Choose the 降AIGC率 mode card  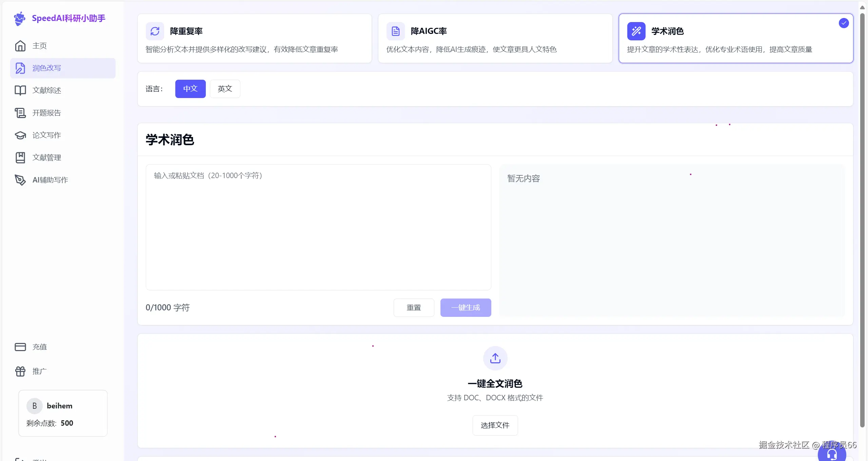coord(495,38)
